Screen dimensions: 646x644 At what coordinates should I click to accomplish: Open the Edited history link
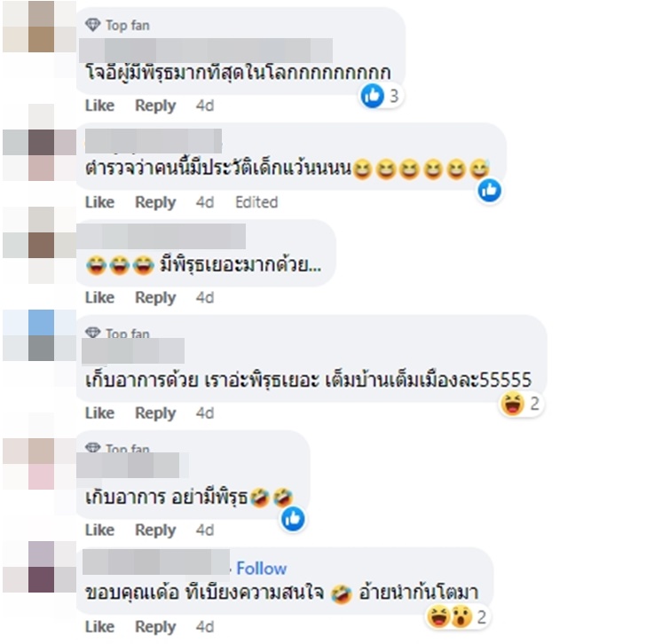click(x=256, y=202)
